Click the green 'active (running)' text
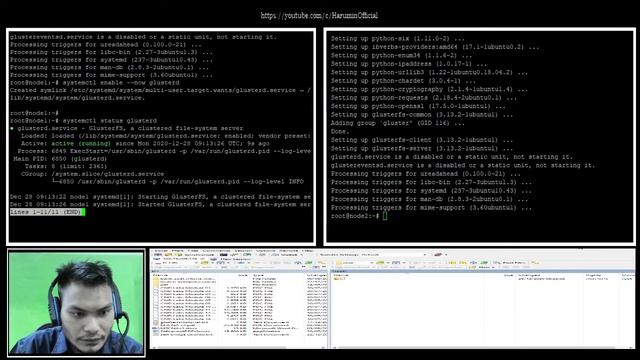Viewport: 640px width, 360px height. pyautogui.click(x=81, y=144)
